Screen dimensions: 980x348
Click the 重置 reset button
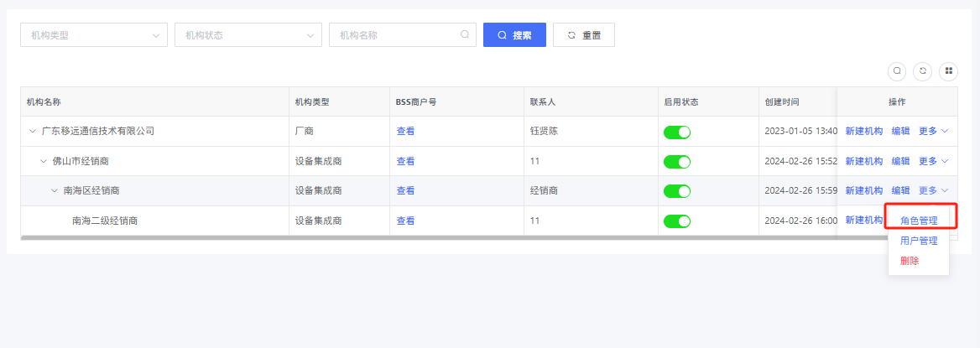click(584, 35)
